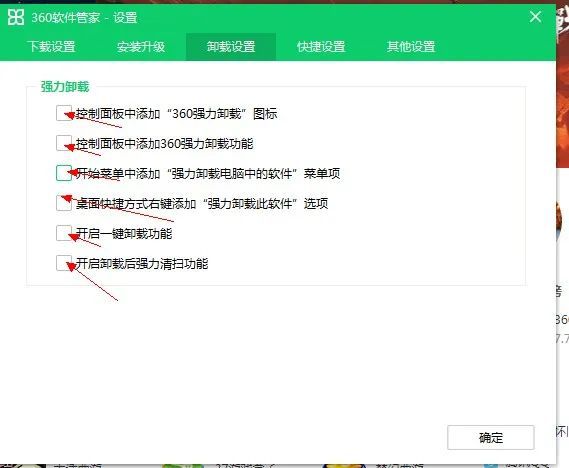This screenshot has width=569, height=468.
Task: Confirm settings with the 确定 button
Action: point(491,438)
